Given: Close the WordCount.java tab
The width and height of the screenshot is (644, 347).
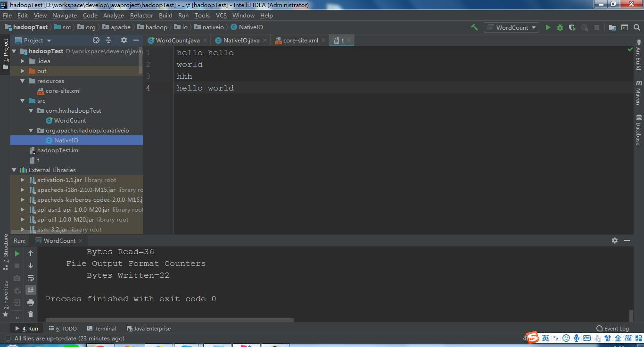Looking at the screenshot, I should click(205, 40).
